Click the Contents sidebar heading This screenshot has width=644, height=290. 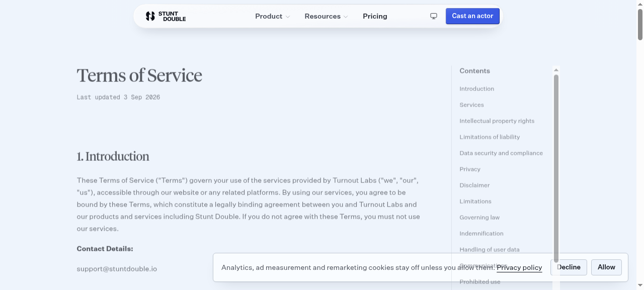click(474, 71)
